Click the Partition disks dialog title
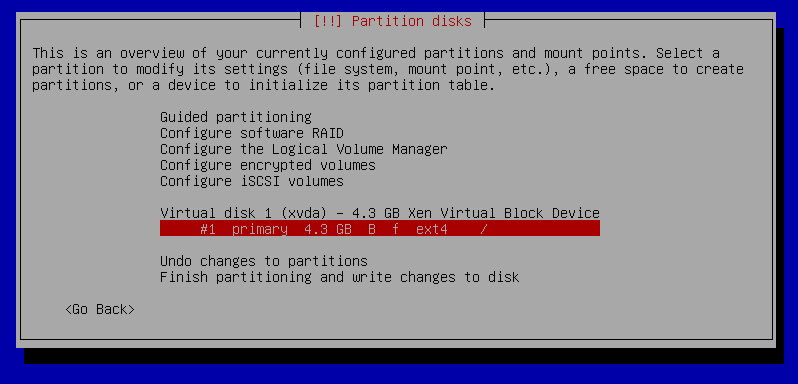 click(x=392, y=21)
